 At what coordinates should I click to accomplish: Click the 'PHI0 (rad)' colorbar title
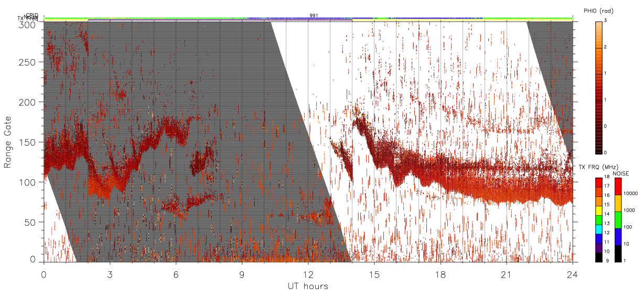point(599,10)
